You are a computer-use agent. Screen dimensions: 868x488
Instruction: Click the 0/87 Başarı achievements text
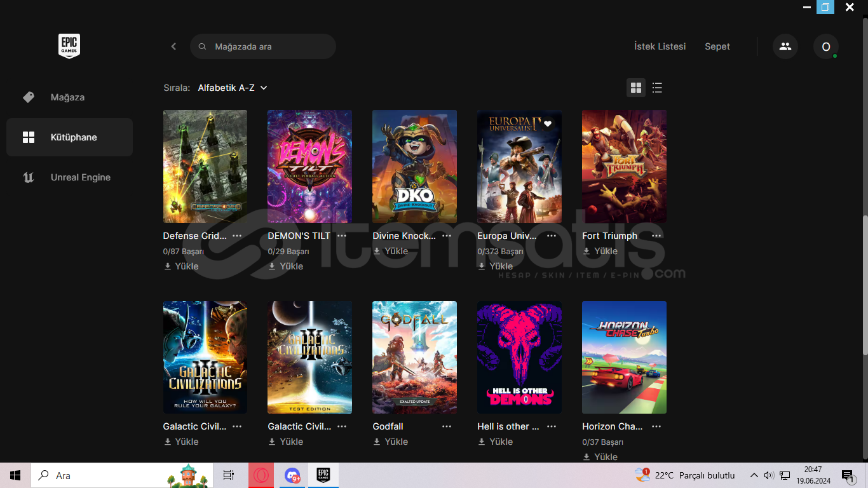pos(184,252)
